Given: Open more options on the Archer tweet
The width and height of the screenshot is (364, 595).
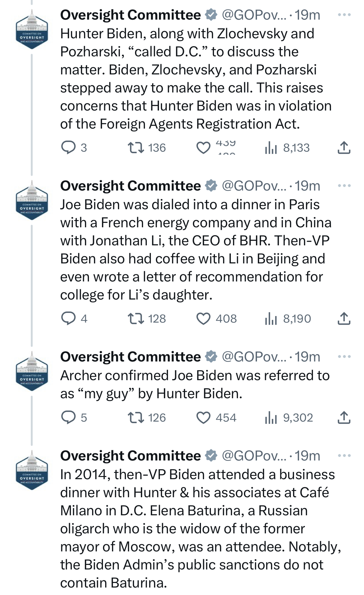Looking at the screenshot, I should [344, 357].
